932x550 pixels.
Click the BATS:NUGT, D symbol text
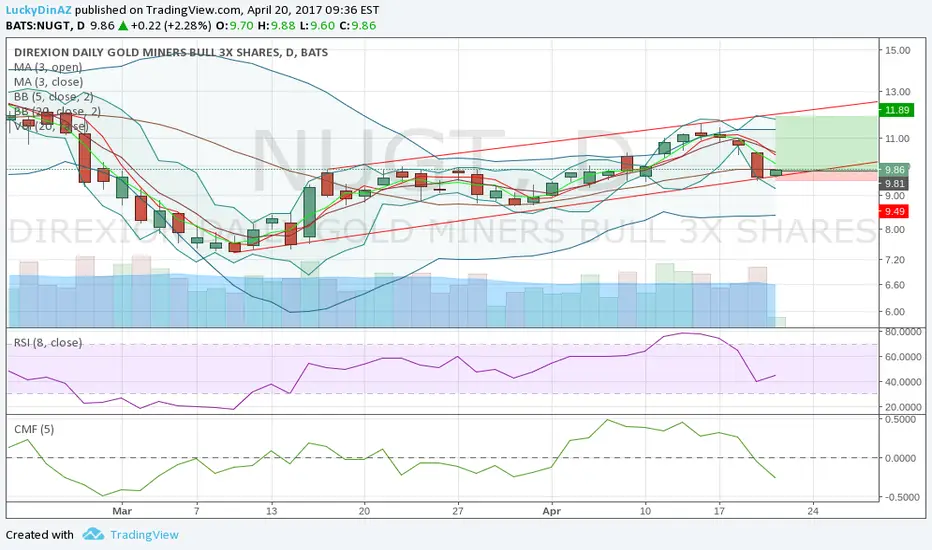click(x=45, y=26)
